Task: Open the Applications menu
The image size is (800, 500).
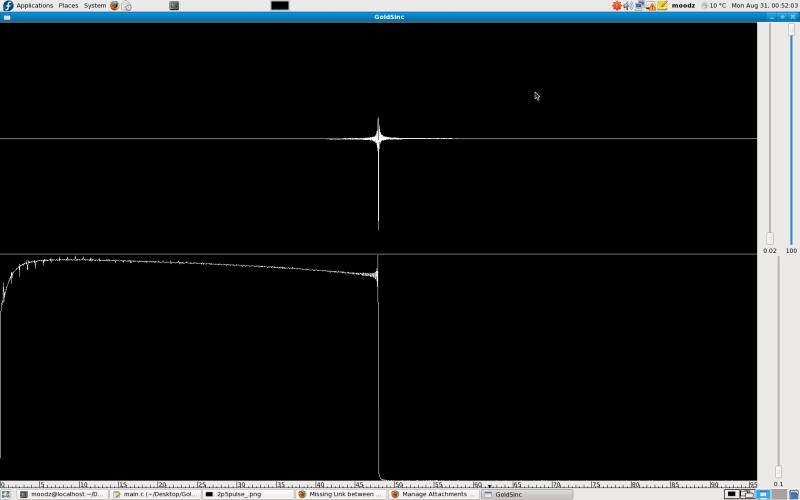Action: tap(34, 5)
